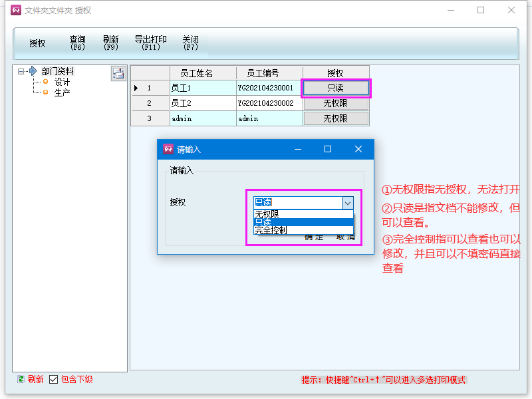Click the app logo in main title bar
This screenshot has width=532, height=399.
(16, 10)
